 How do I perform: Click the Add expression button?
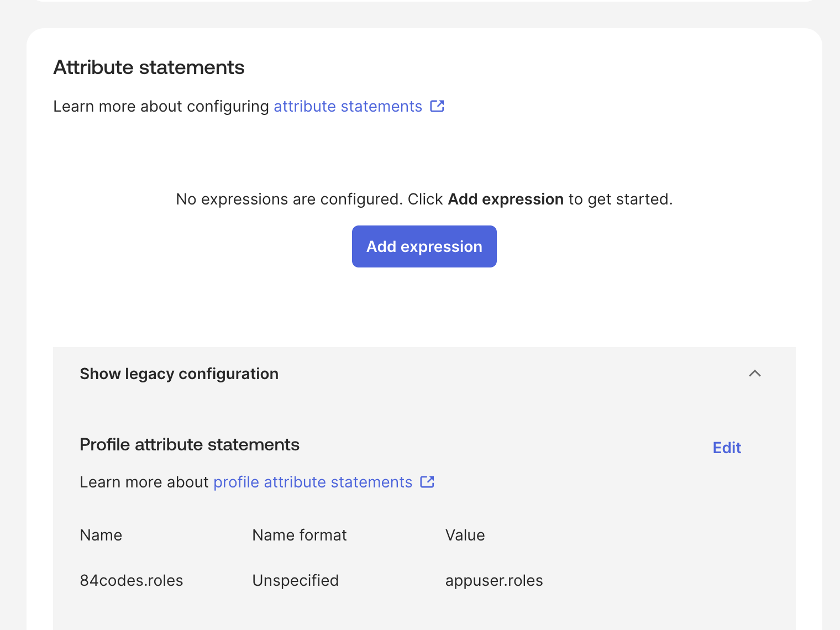[x=424, y=246]
